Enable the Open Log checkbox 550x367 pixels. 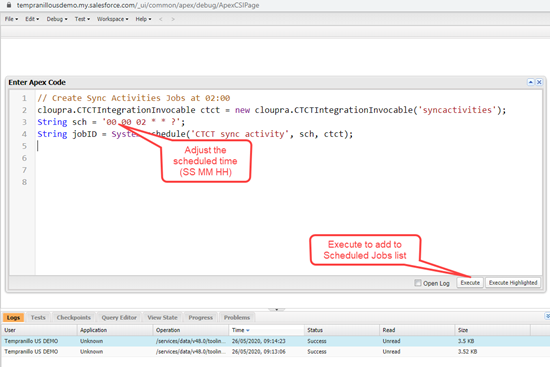tap(417, 283)
